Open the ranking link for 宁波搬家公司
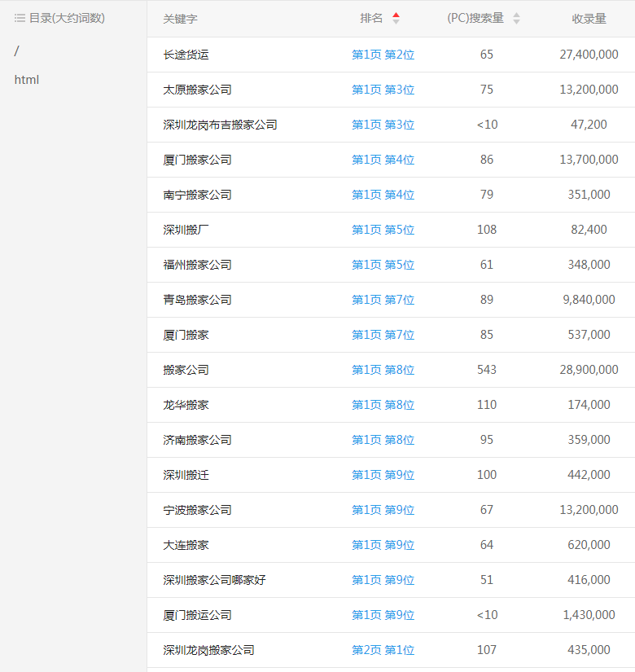This screenshot has width=635, height=672. (x=383, y=510)
